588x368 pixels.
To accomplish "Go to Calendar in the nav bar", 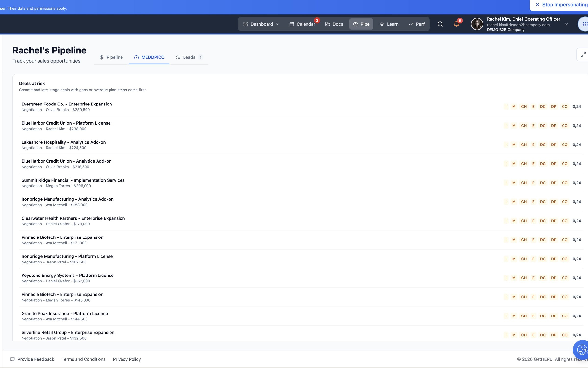I will point(302,24).
